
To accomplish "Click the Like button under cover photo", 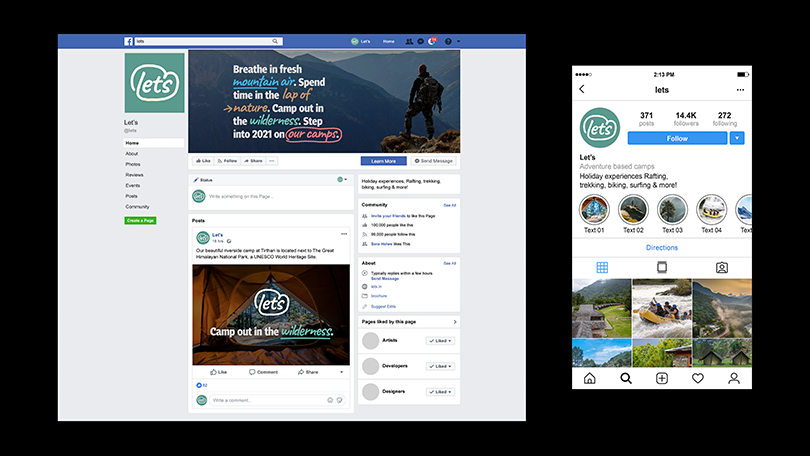I will point(203,161).
